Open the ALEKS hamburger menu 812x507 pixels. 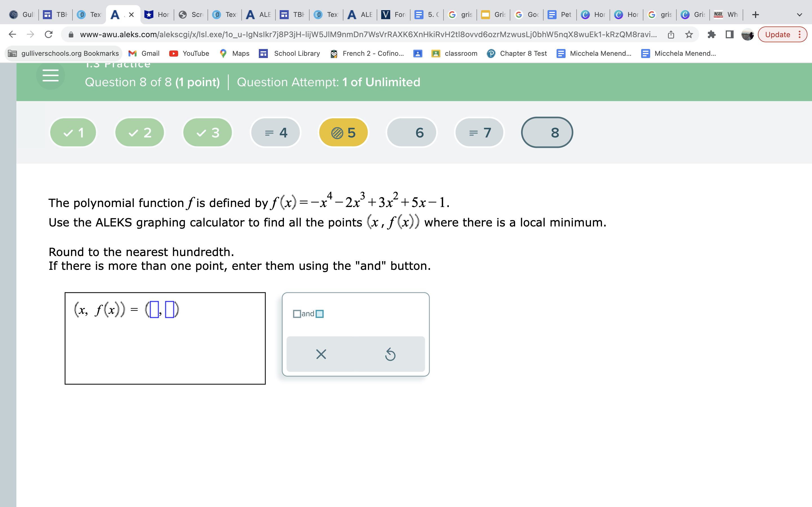pyautogui.click(x=50, y=75)
